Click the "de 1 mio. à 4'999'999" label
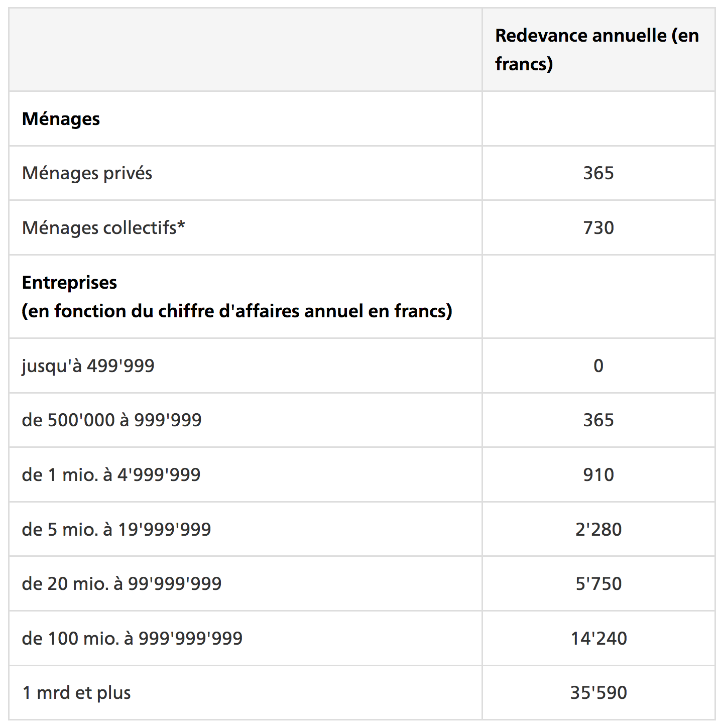 111,475
